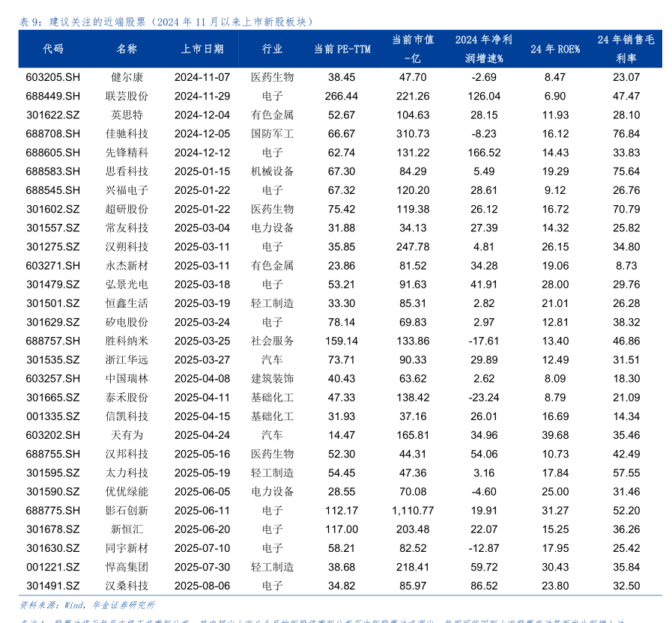Click profit growth value 166.52

tap(484, 153)
